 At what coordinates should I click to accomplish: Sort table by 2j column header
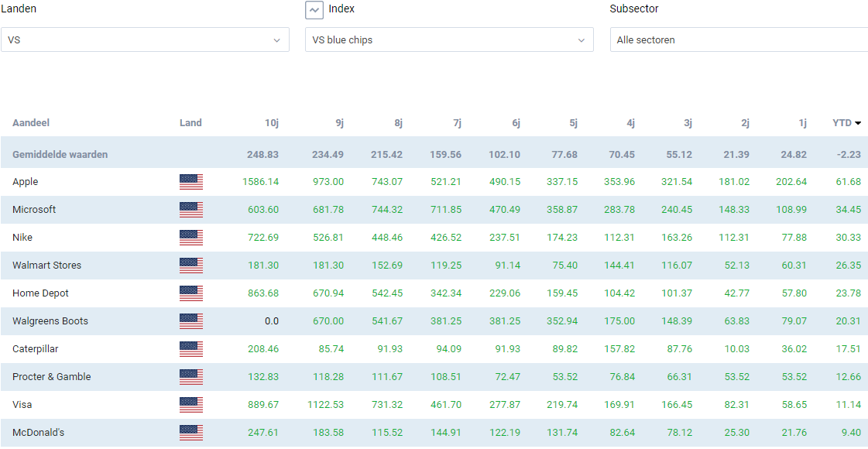pos(745,123)
